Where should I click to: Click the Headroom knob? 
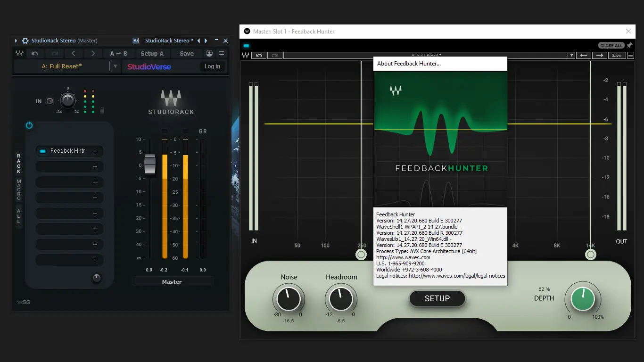tap(341, 299)
